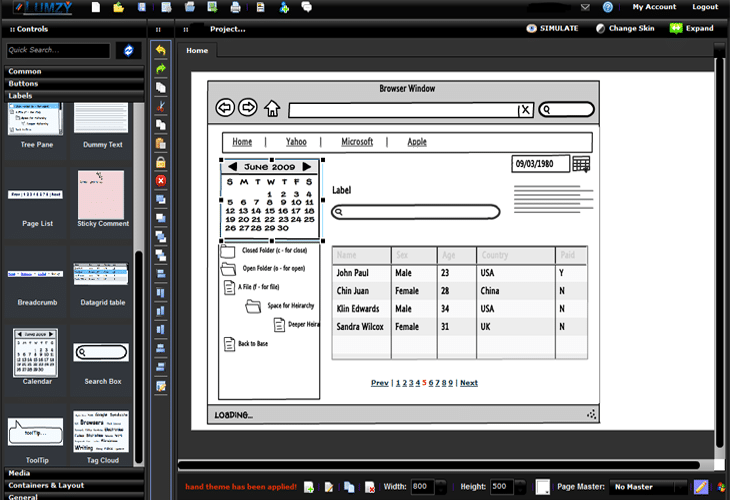The image size is (730, 500).
Task: Click the add user (share) icon
Action: pyautogui.click(x=284, y=7)
